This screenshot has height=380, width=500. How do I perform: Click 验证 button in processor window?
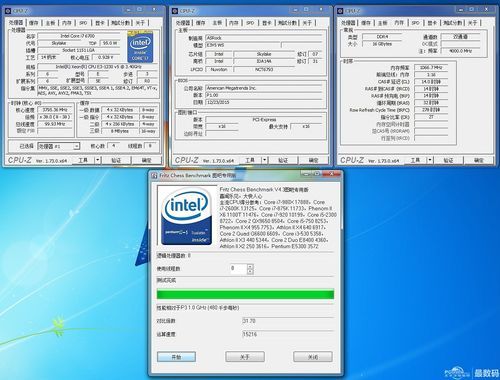point(116,160)
